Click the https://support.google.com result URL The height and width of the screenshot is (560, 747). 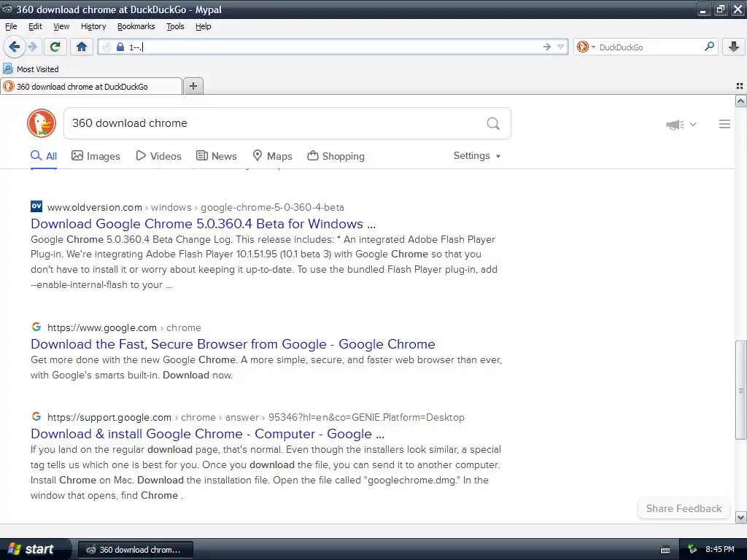256,418
